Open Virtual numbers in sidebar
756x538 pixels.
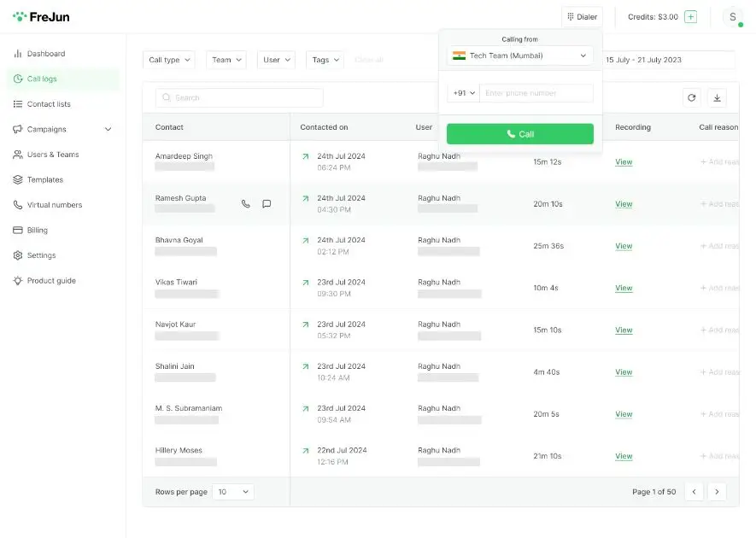pyautogui.click(x=55, y=205)
